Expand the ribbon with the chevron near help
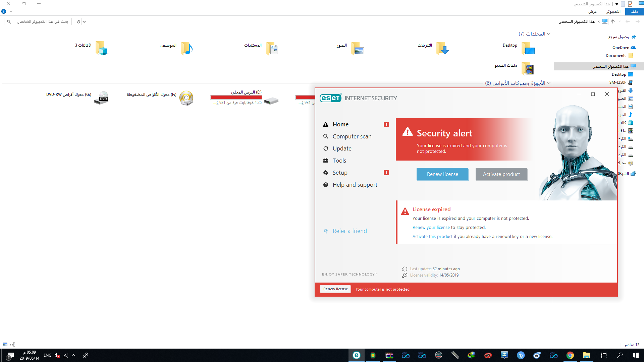 [11, 11]
